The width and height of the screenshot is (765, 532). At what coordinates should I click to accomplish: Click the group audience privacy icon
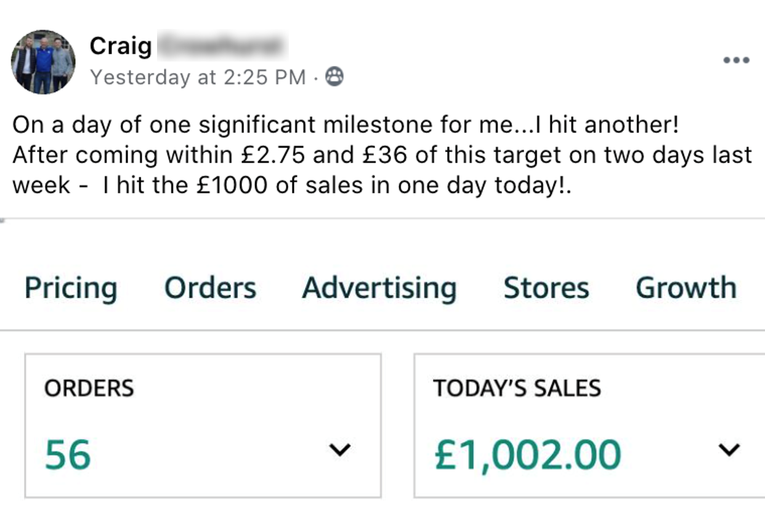(x=334, y=77)
